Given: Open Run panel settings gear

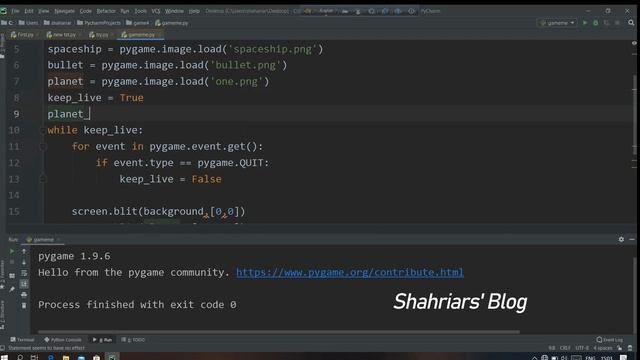Looking at the screenshot, I should pyautogui.click(x=621, y=239).
